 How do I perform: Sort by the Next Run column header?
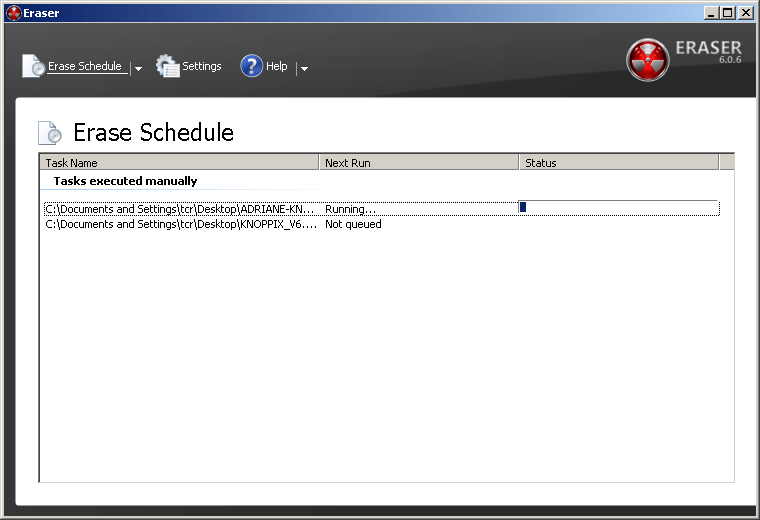click(419, 163)
